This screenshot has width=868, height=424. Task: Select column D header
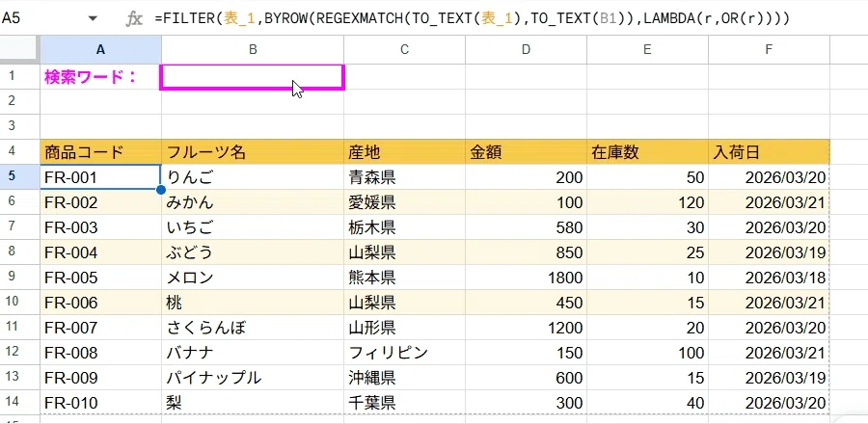click(526, 49)
